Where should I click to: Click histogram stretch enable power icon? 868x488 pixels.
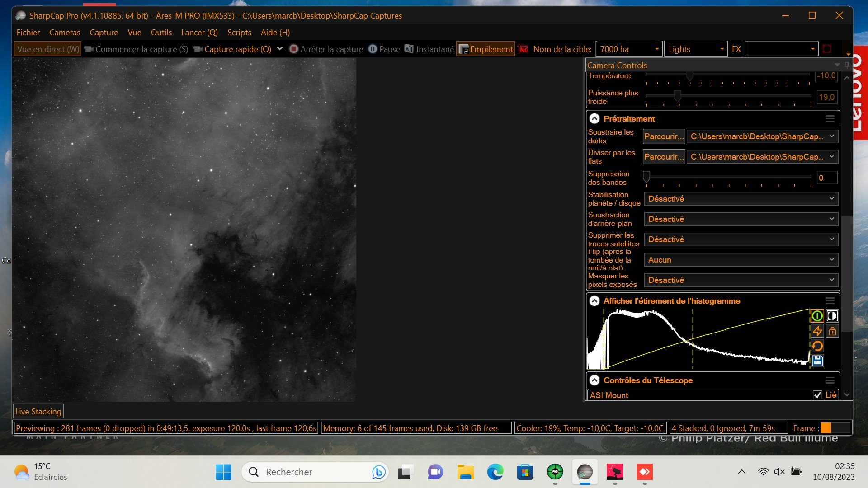[817, 316]
